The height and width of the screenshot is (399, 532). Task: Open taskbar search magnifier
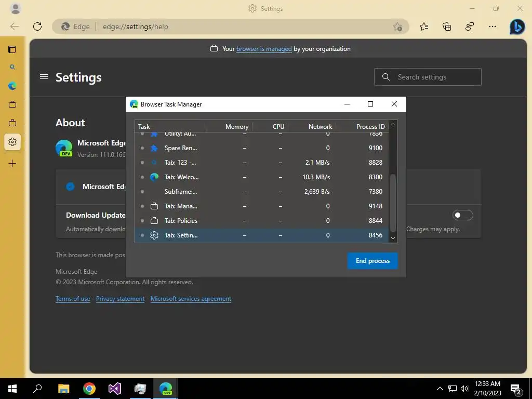pos(37,389)
